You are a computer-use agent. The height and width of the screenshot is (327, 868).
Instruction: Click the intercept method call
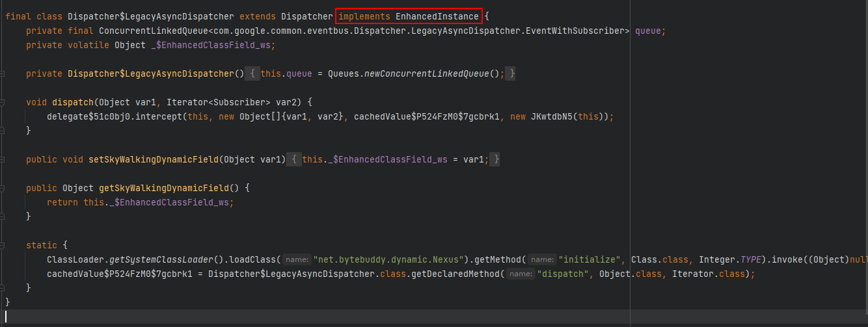click(x=159, y=116)
